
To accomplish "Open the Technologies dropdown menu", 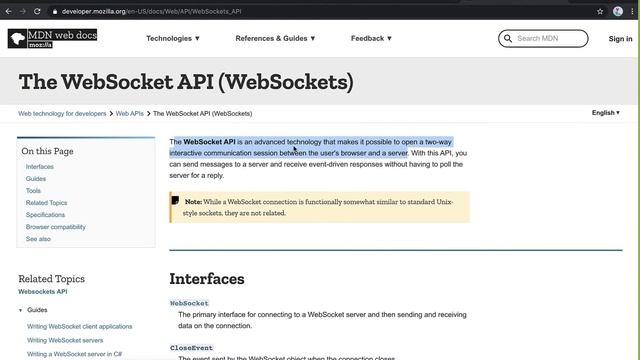I will click(173, 38).
